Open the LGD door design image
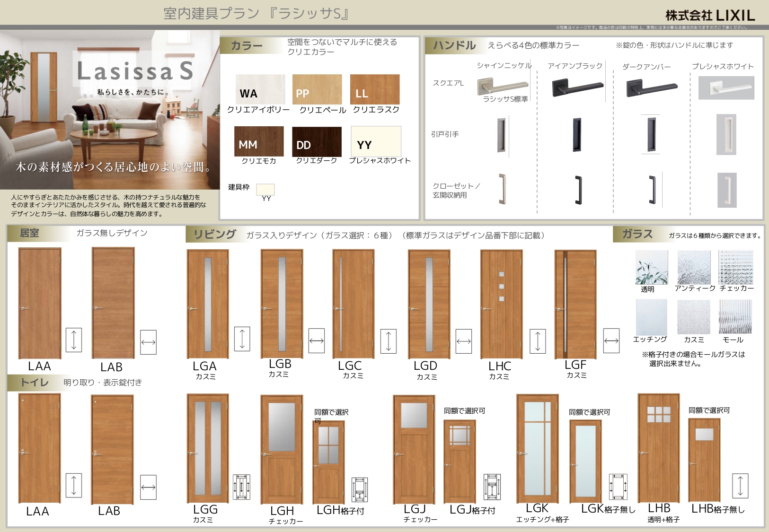The height and width of the screenshot is (532, 769). pyautogui.click(x=429, y=304)
